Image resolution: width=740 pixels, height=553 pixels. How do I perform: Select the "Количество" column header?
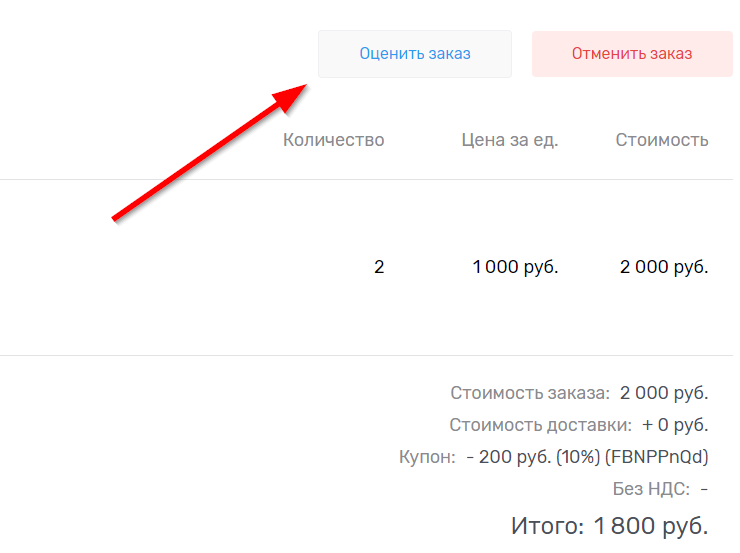[333, 140]
